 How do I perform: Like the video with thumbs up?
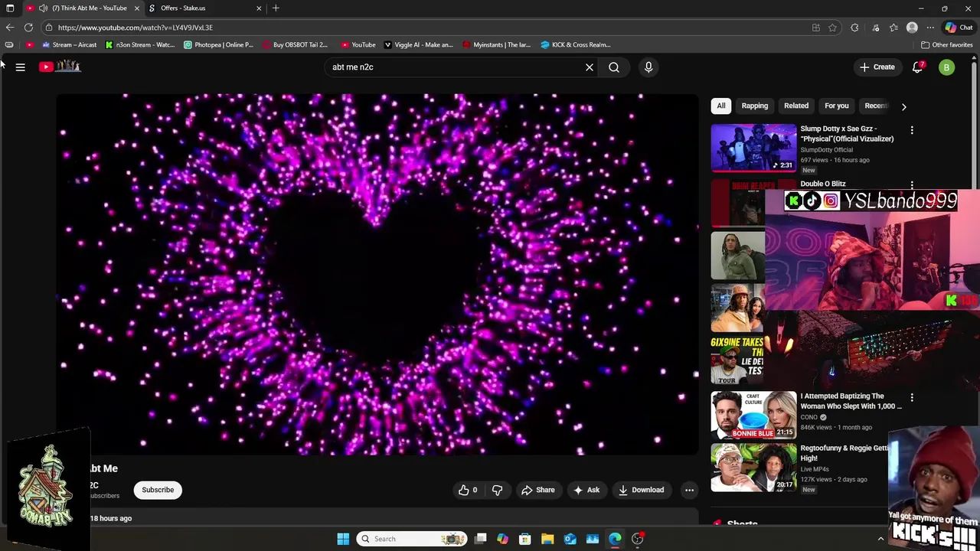[x=468, y=490]
